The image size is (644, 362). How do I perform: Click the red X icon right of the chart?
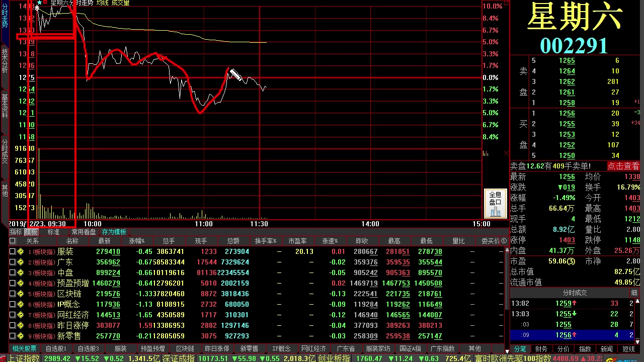(506, 153)
